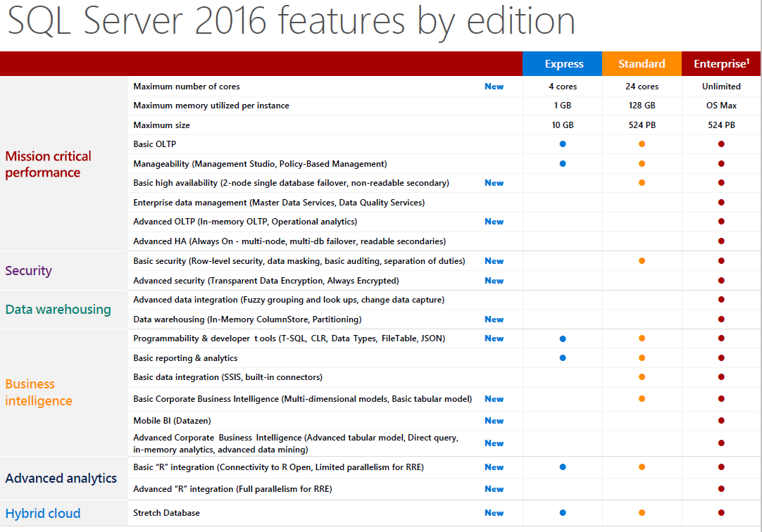Screen dimensions: 762x532
Task: Toggle the red dot for Advanced security
Action: point(720,280)
